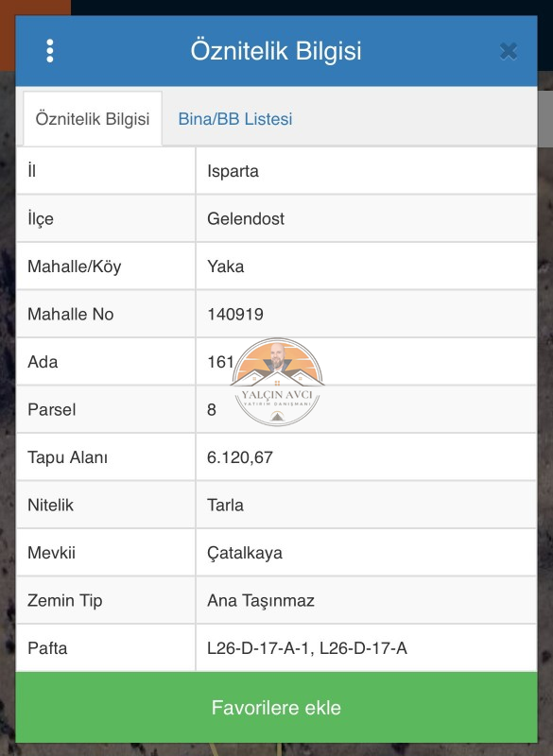Select the Yaka neighborhood value
The width and height of the screenshot is (553, 756).
coord(226,266)
